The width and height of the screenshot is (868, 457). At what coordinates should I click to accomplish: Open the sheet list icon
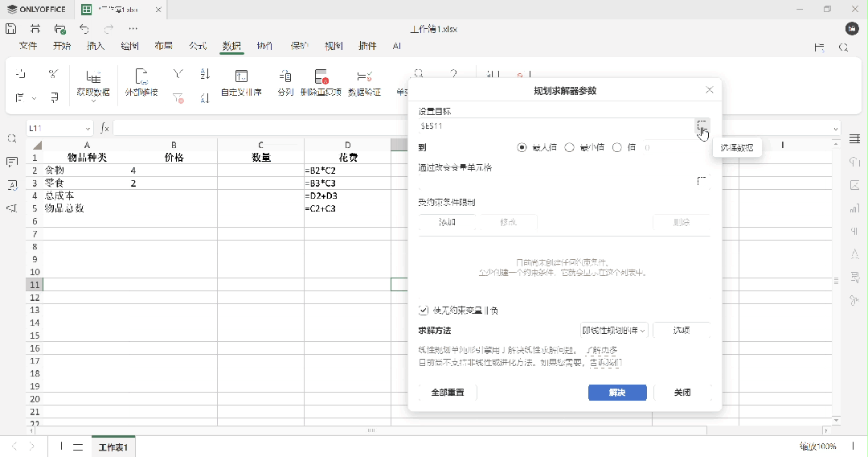coord(78,447)
